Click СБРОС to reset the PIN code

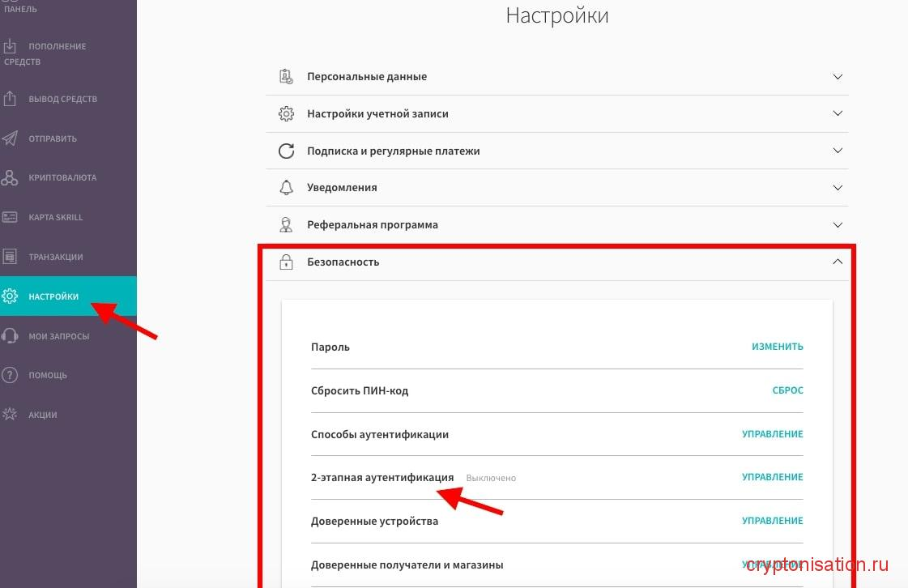(787, 390)
